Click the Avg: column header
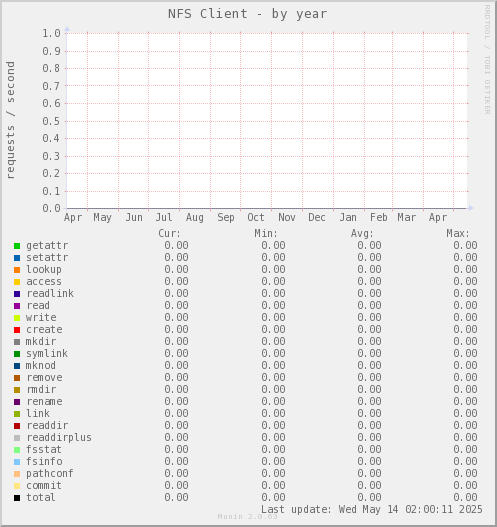This screenshot has width=497, height=527. 362,233
